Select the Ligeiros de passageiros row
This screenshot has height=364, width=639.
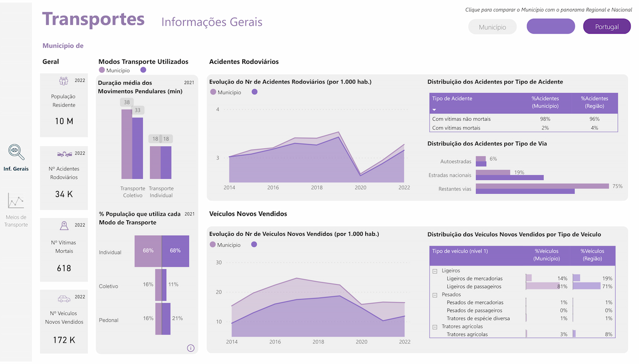[x=523, y=286]
